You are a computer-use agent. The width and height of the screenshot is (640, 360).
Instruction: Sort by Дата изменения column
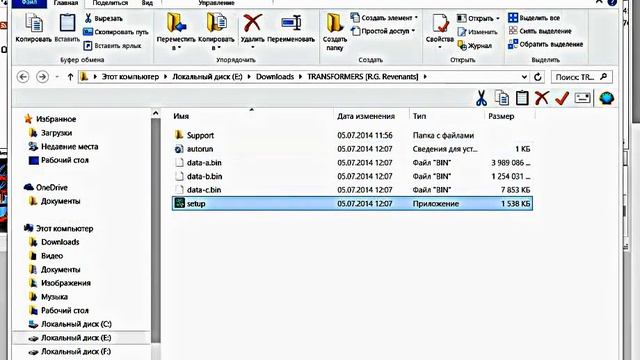point(366,116)
